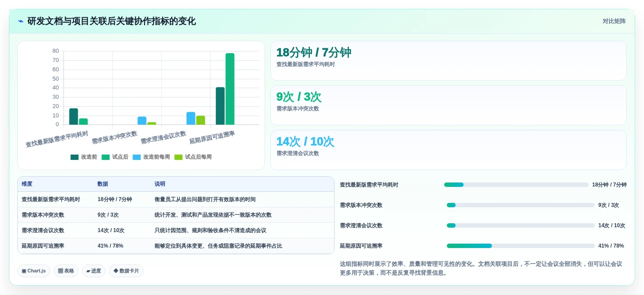
Task: Toggle the 改造前每周 legend color box
Action: 137,157
